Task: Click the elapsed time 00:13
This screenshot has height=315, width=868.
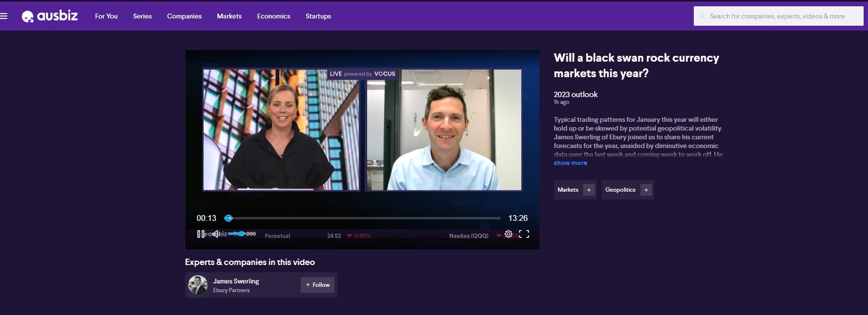Action: point(207,218)
